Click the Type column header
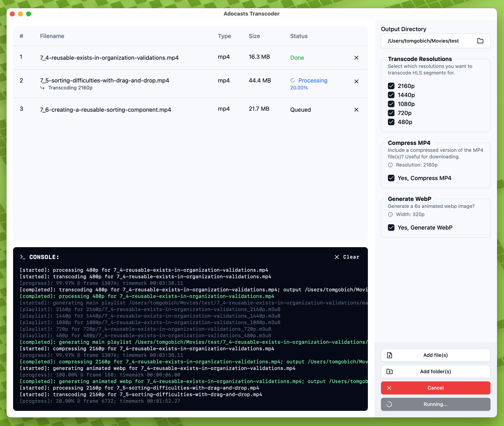504x426 pixels. point(224,36)
